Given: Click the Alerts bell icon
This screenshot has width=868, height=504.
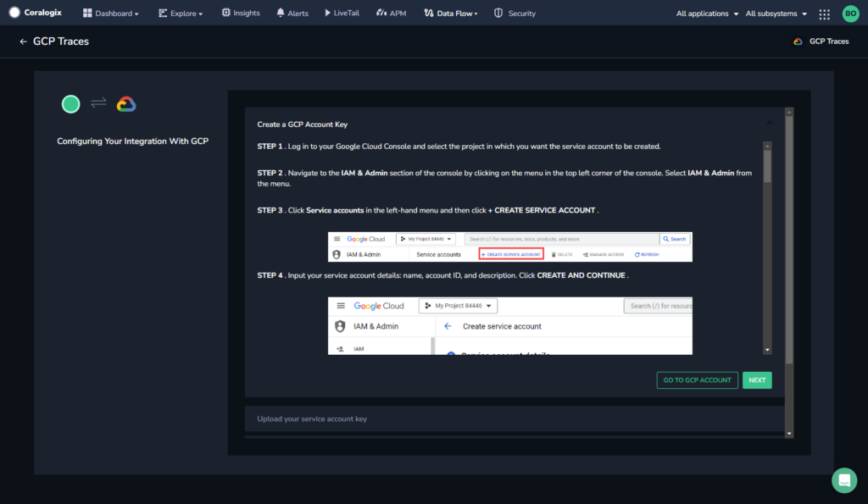Looking at the screenshot, I should point(281,13).
